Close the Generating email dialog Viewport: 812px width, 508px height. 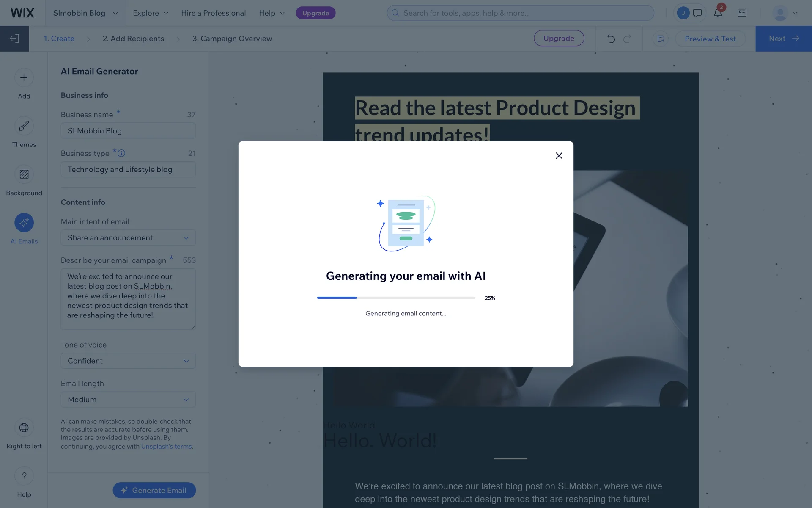click(559, 156)
